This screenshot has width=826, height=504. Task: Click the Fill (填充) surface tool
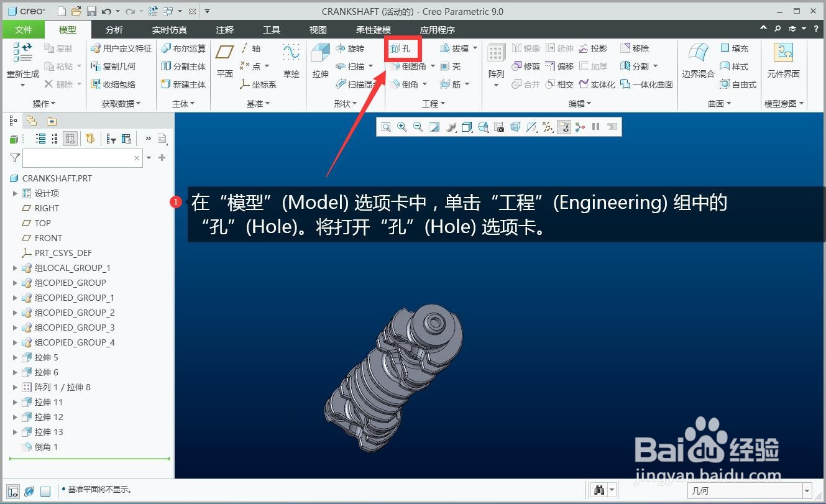[734, 48]
